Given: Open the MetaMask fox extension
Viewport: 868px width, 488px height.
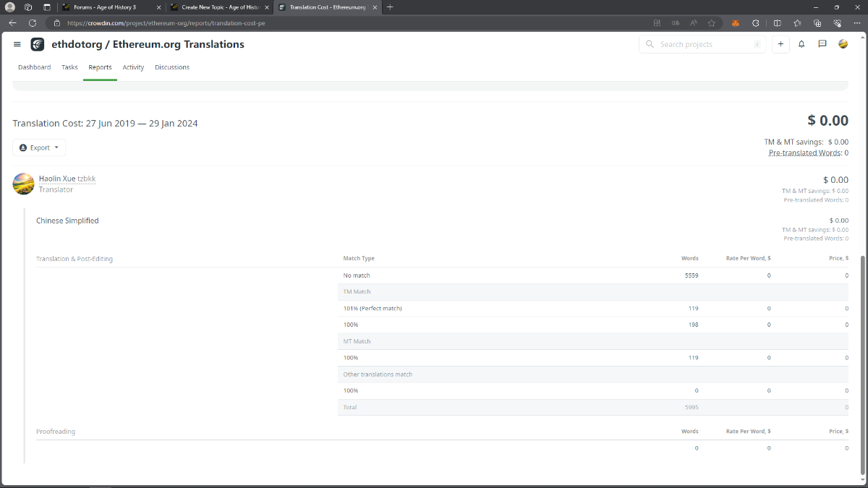Looking at the screenshot, I should click(736, 22).
